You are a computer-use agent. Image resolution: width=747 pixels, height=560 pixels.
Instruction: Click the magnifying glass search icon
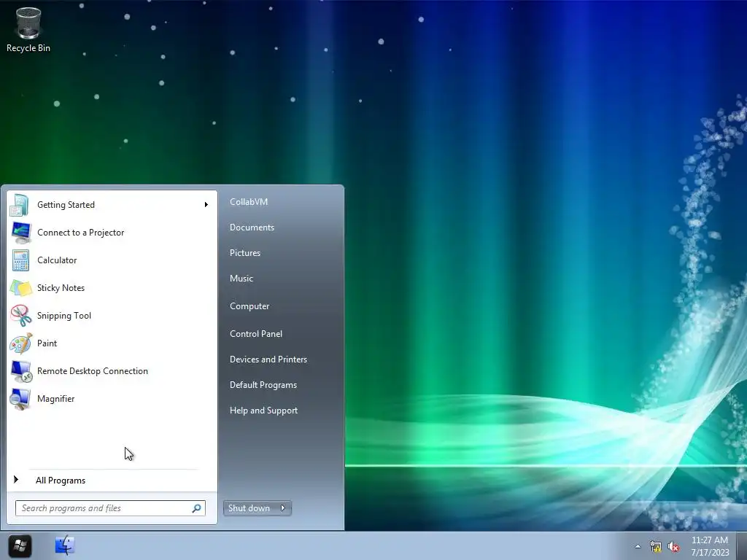coord(196,508)
